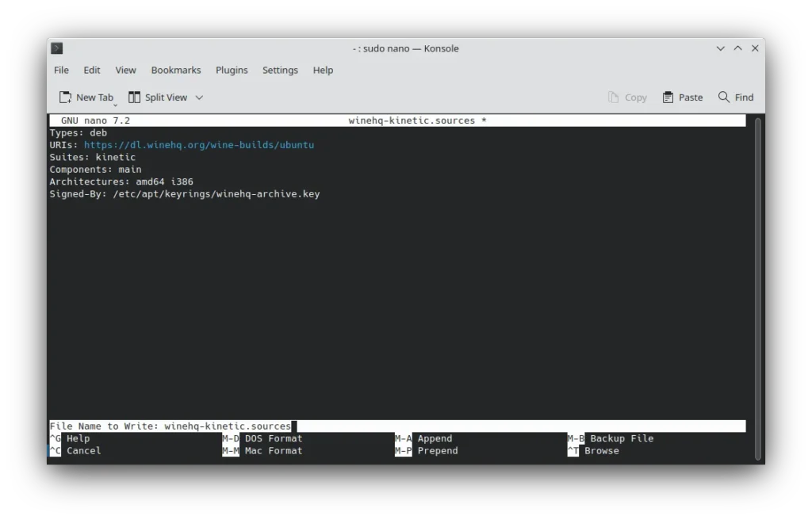This screenshot has height=520, width=812.
Task: Click the dl.winehq.org wine-builds URL
Action: [199, 145]
